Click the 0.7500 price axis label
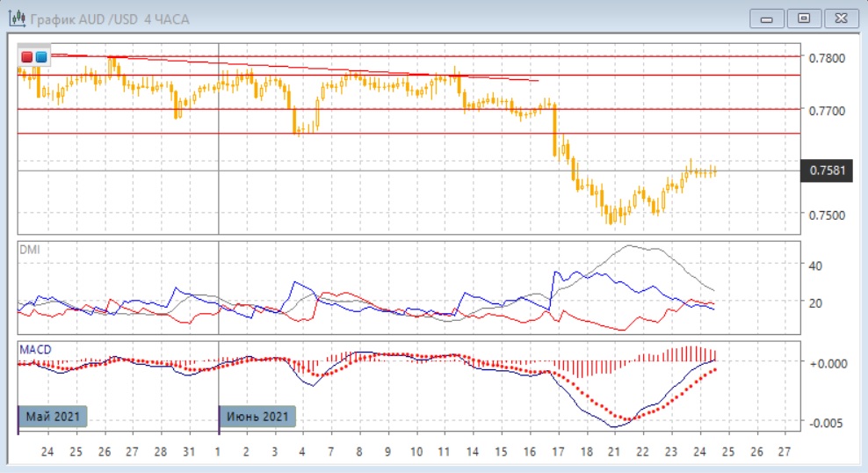This screenshot has width=868, height=473. [829, 215]
